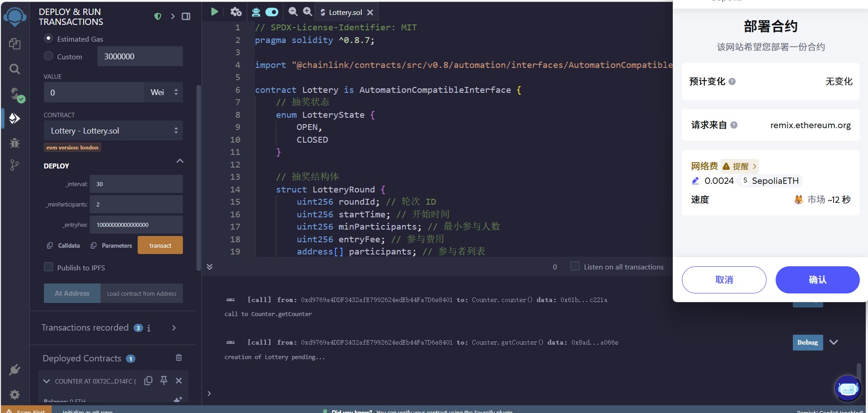Click the Scam Alert status bar item

(x=26, y=410)
